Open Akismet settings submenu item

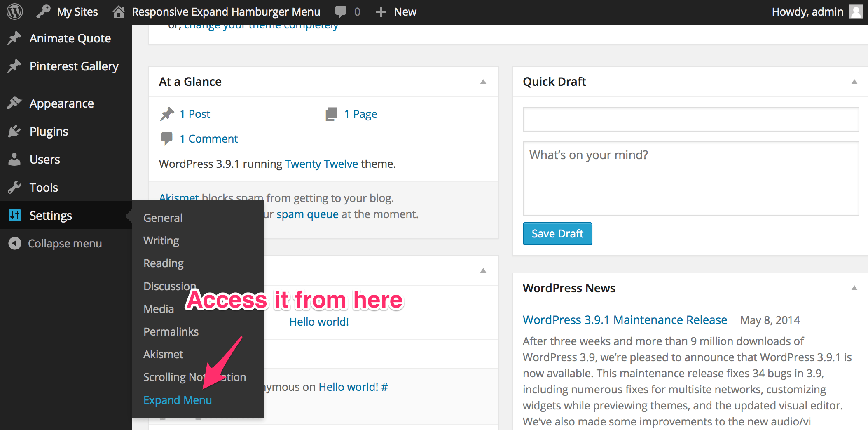point(163,354)
